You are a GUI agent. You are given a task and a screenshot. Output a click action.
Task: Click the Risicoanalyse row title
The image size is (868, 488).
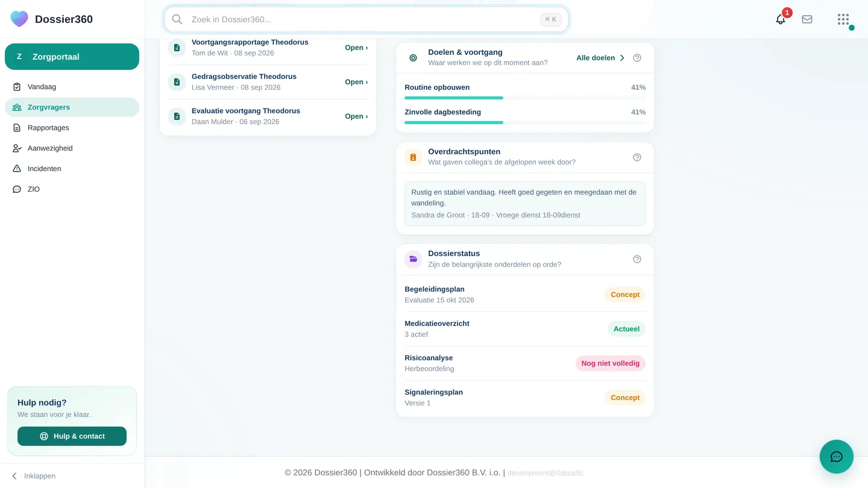pos(429,358)
